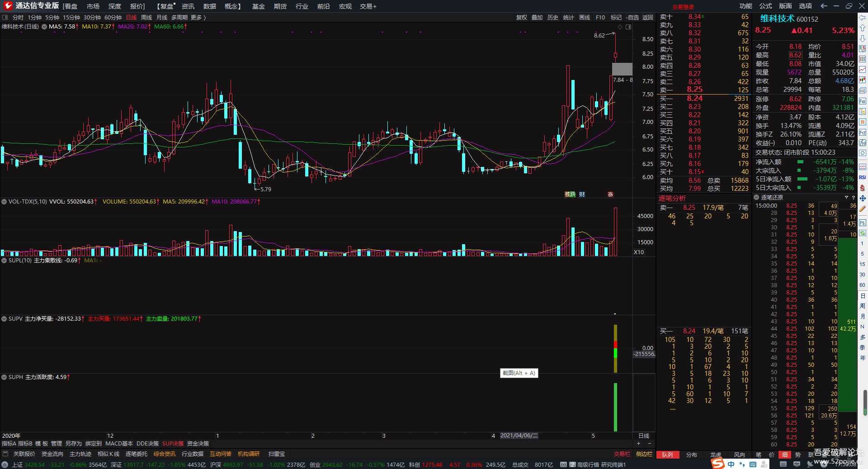Open the candlestick chart sidebar icon
Image resolution: width=868 pixels, height=469 pixels.
tap(863, 80)
